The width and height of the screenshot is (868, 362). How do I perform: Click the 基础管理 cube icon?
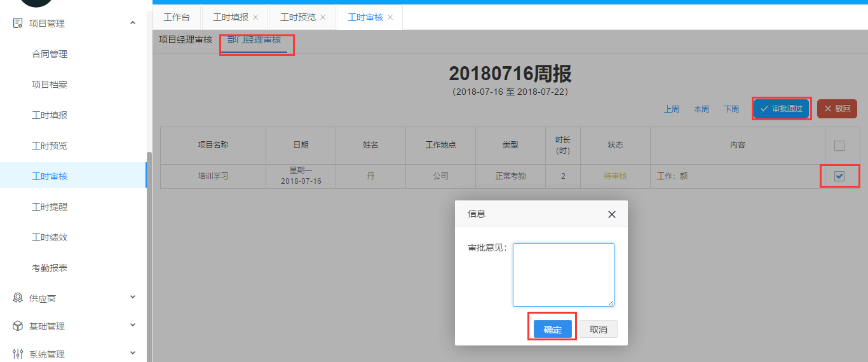pyautogui.click(x=18, y=326)
